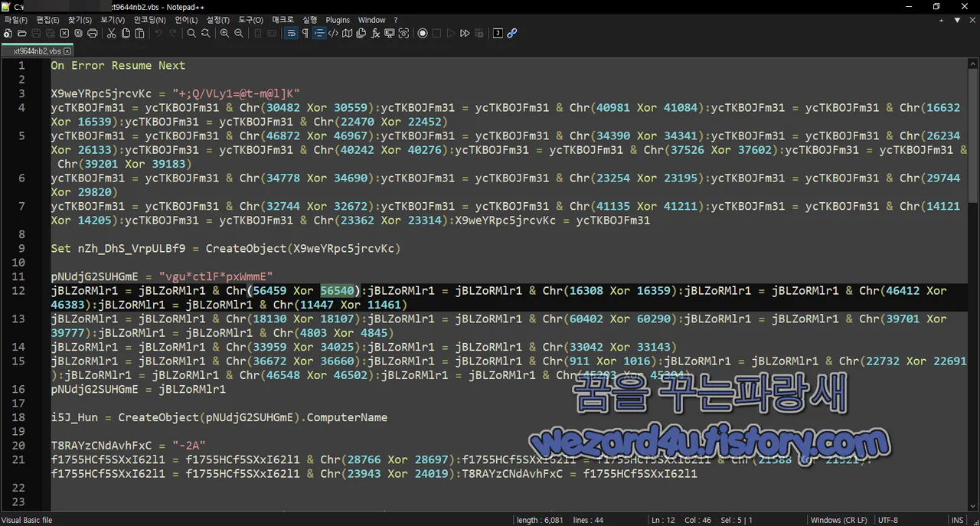Print the file with the printer icon
Image resolution: width=980 pixels, height=526 pixels.
pyautogui.click(x=93, y=34)
